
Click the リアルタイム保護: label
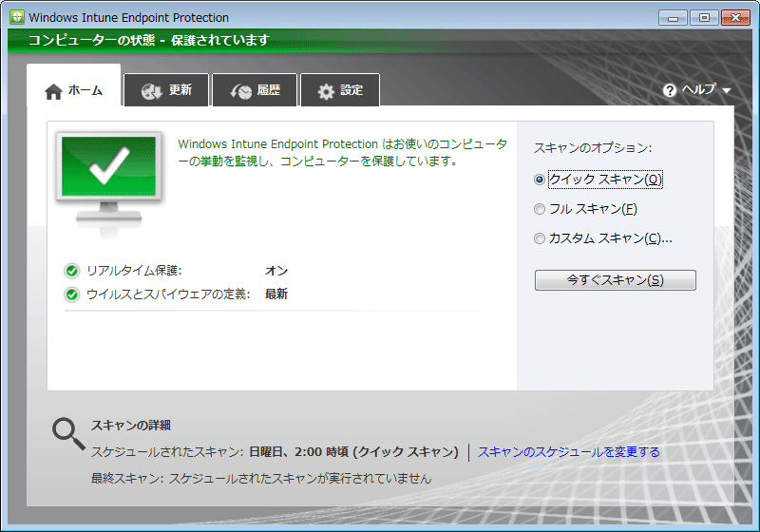[134, 271]
